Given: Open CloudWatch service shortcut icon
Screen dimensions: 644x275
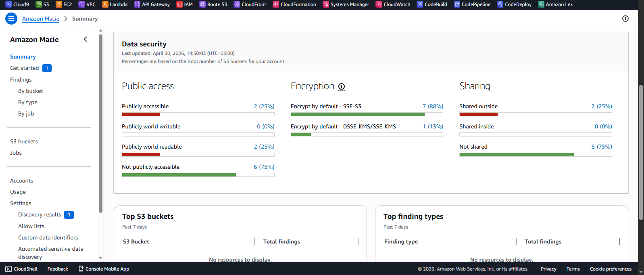Looking at the screenshot, I should tap(379, 4).
